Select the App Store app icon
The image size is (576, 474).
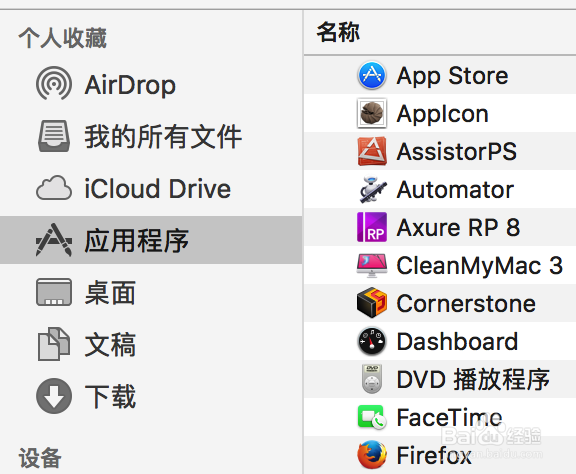372,75
